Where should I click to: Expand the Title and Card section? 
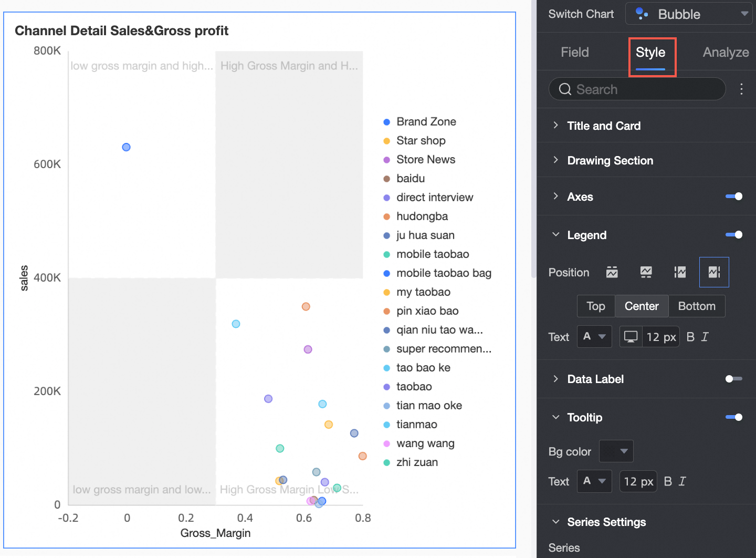[x=604, y=126]
